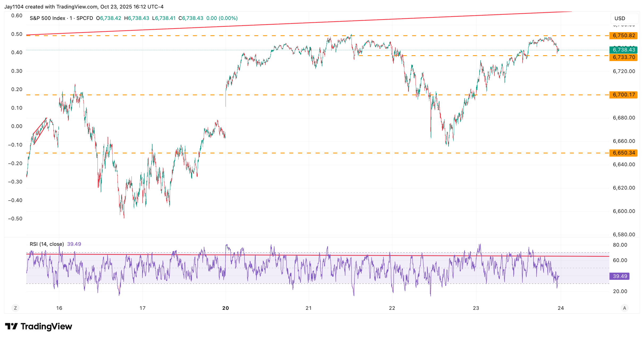Click the 6,650.34 orange price label
Viewport: 644px width, 339px height.
623,153
